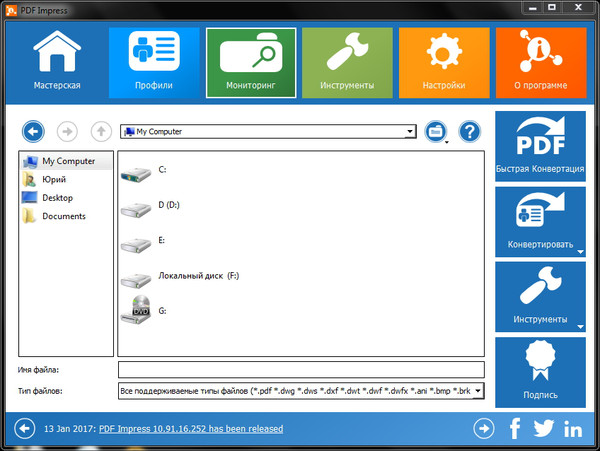Open the Настройки gear tile
This screenshot has width=600, height=451.
coord(444,62)
